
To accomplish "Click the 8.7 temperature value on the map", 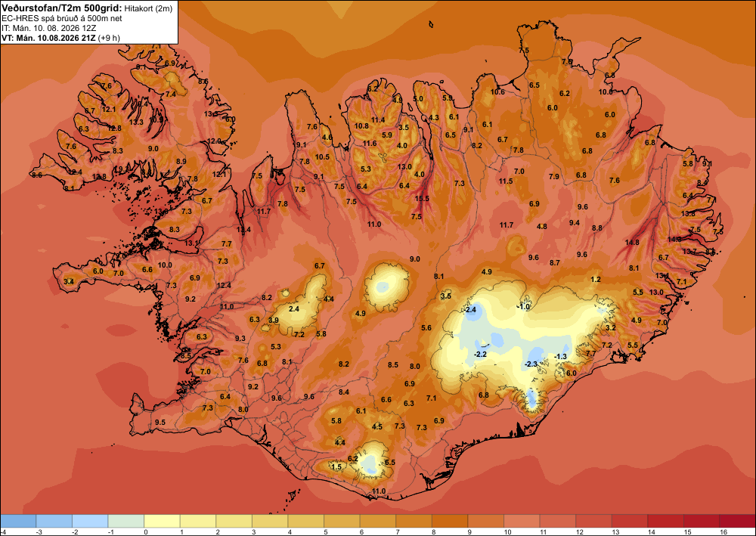I will (555, 263).
